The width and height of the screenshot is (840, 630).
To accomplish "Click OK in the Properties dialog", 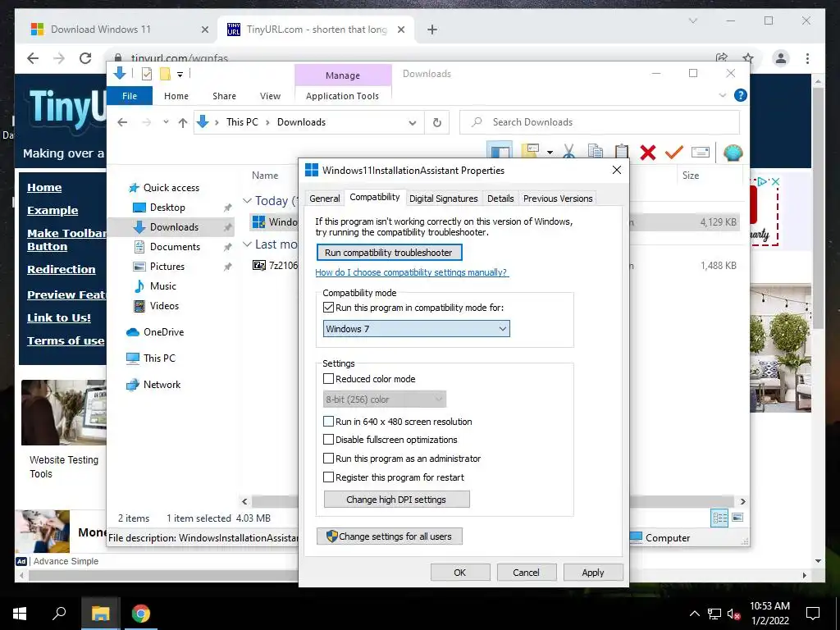I will (460, 572).
